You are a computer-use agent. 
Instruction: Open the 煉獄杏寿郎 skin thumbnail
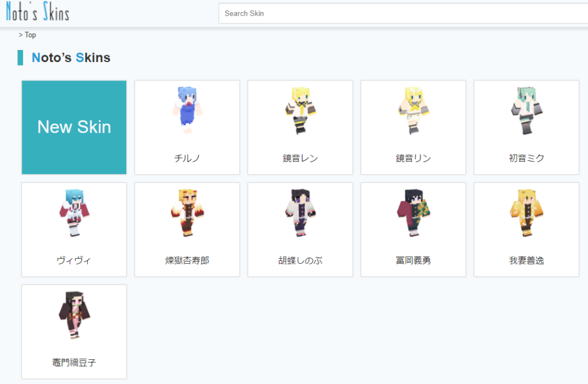tap(187, 213)
